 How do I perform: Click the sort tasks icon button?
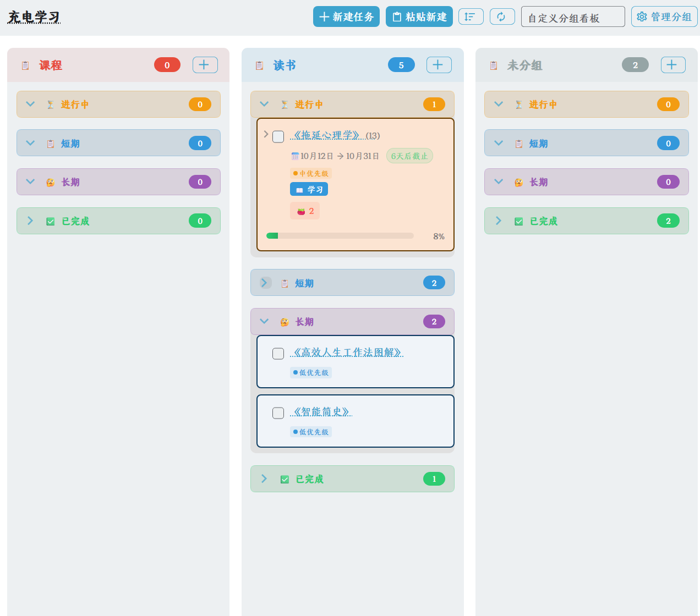point(471,17)
